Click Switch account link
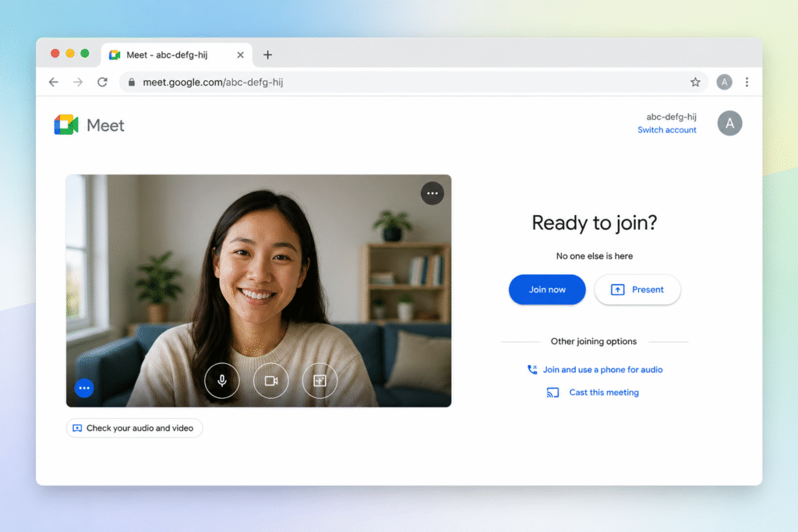The height and width of the screenshot is (532, 798). click(x=667, y=130)
